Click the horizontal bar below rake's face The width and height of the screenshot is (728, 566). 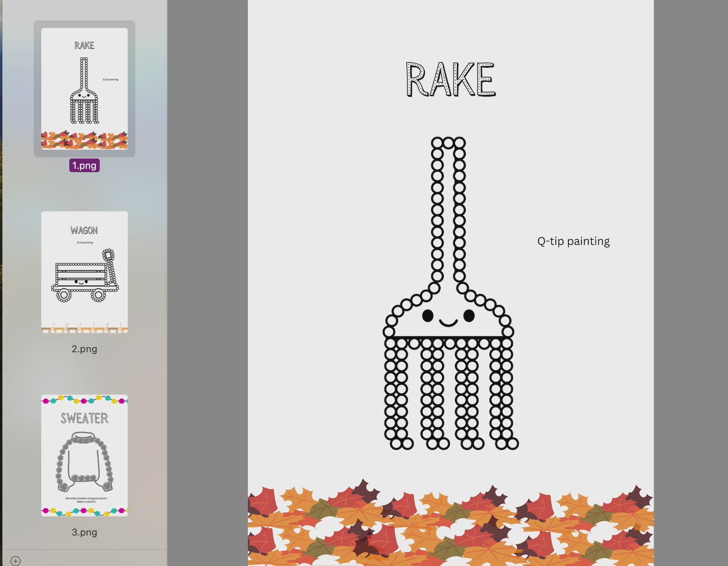click(x=448, y=337)
